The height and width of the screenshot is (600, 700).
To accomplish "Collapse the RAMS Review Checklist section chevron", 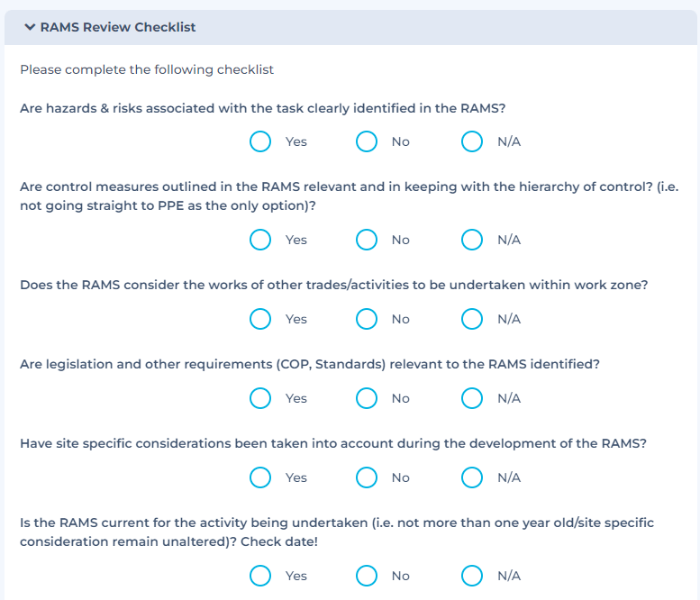I will pos(30,27).
